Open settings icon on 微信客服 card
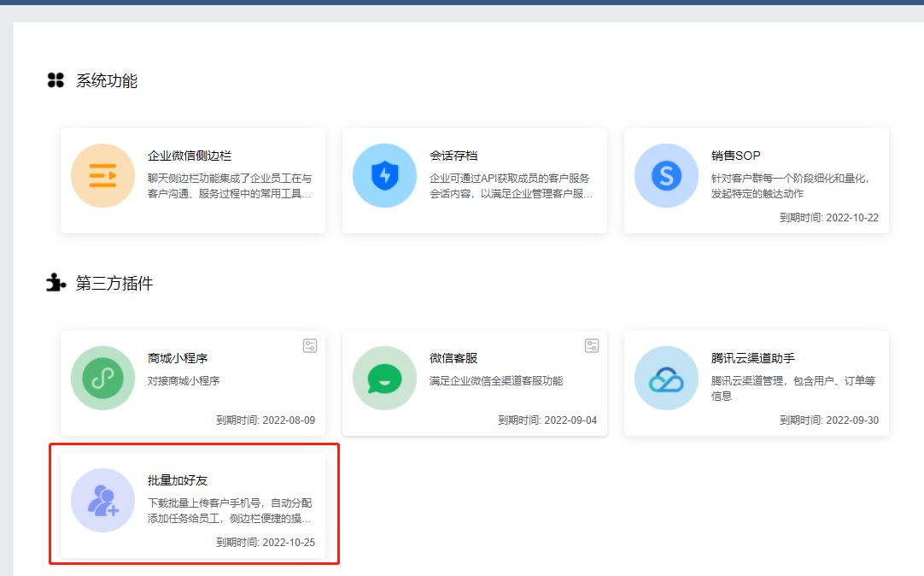This screenshot has width=924, height=576. coord(592,345)
